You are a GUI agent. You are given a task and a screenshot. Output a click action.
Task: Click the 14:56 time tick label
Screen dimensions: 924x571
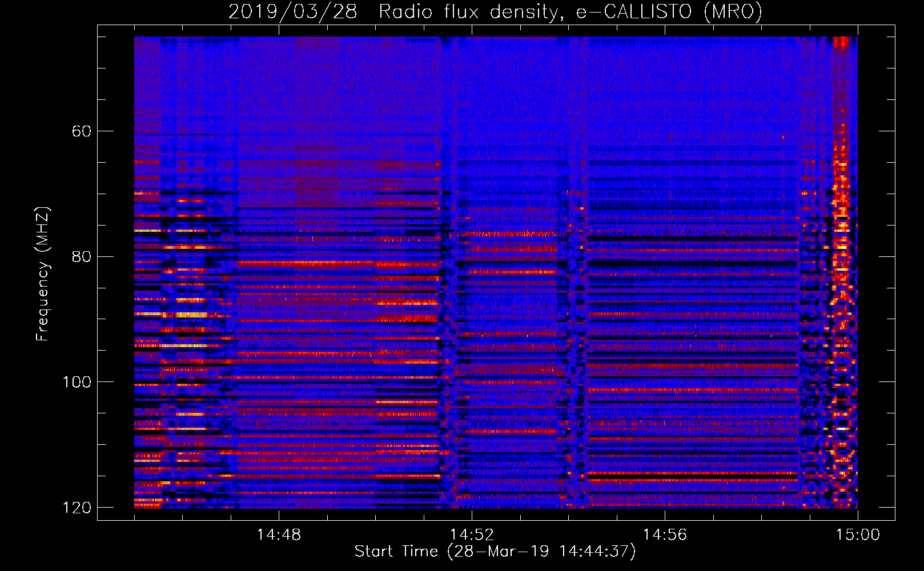pyautogui.click(x=665, y=535)
